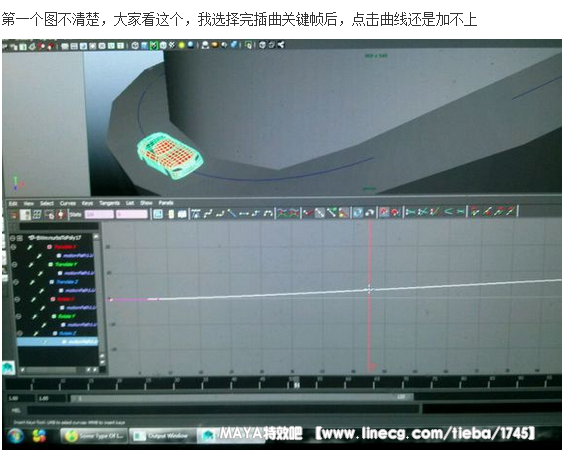Open the Windows Start button

coord(15,435)
